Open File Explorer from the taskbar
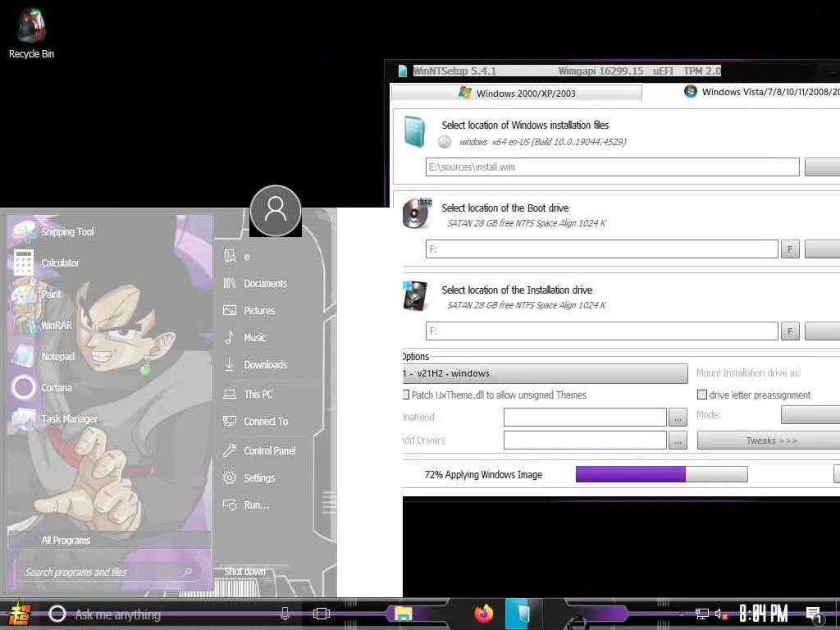840x630 pixels. pos(404,614)
